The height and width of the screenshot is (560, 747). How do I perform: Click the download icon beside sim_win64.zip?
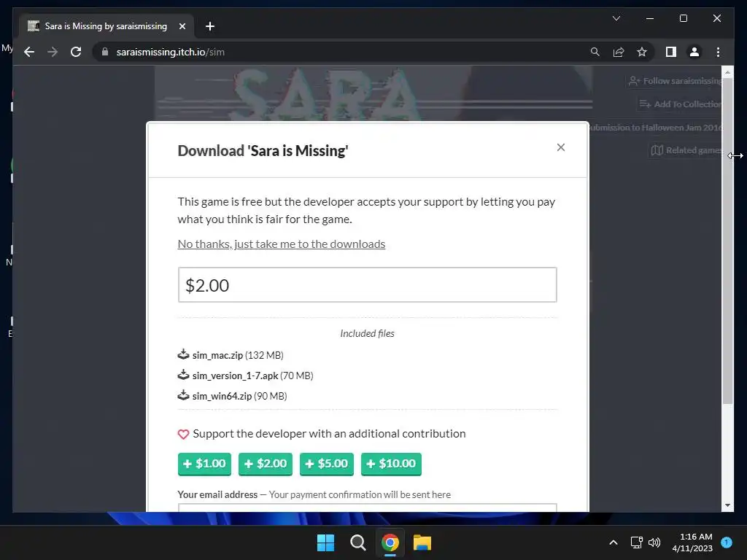tap(183, 396)
